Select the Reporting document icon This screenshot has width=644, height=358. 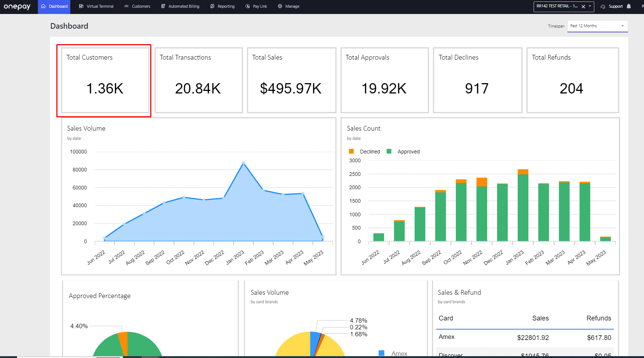click(212, 6)
